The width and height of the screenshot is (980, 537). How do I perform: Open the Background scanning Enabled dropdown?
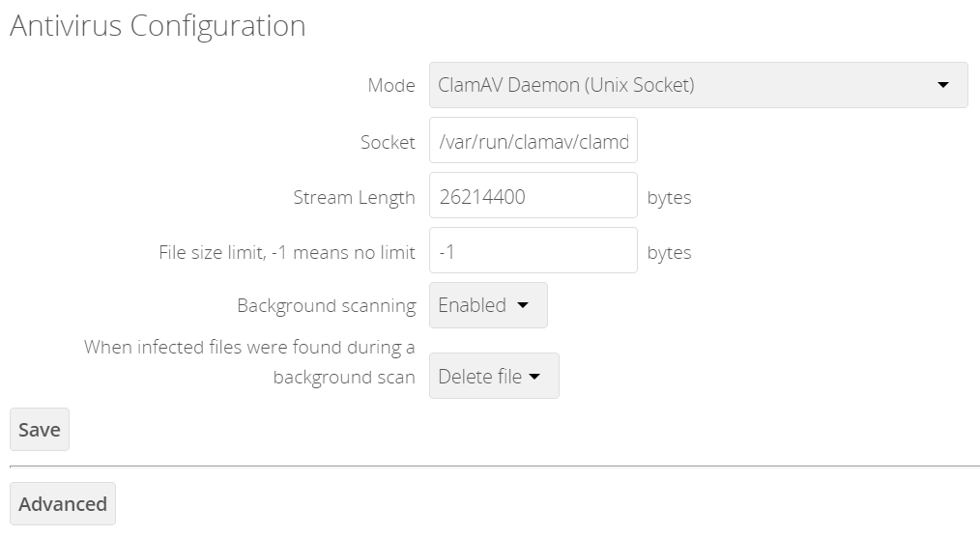coord(487,305)
